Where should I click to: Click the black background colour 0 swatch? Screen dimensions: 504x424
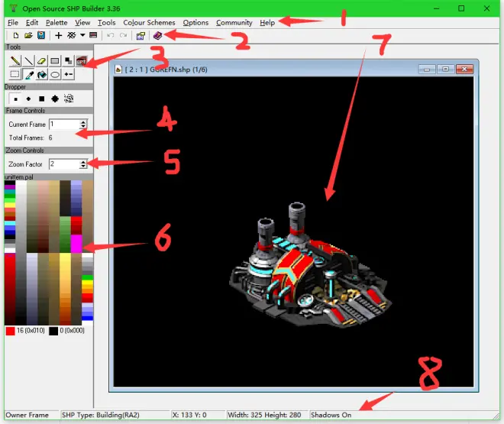53,331
